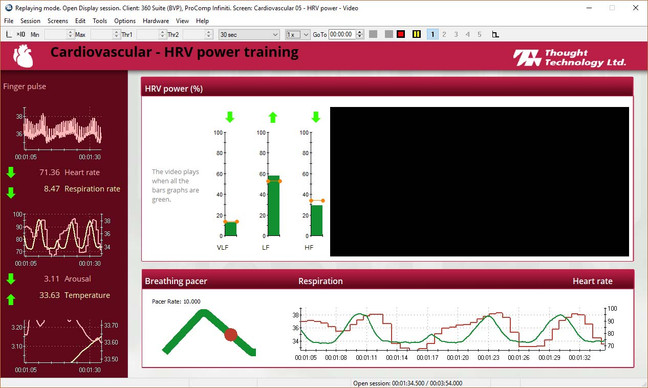The image size is (648, 388).
Task: Adjust the Max value spinner arrows
Action: (117, 34)
